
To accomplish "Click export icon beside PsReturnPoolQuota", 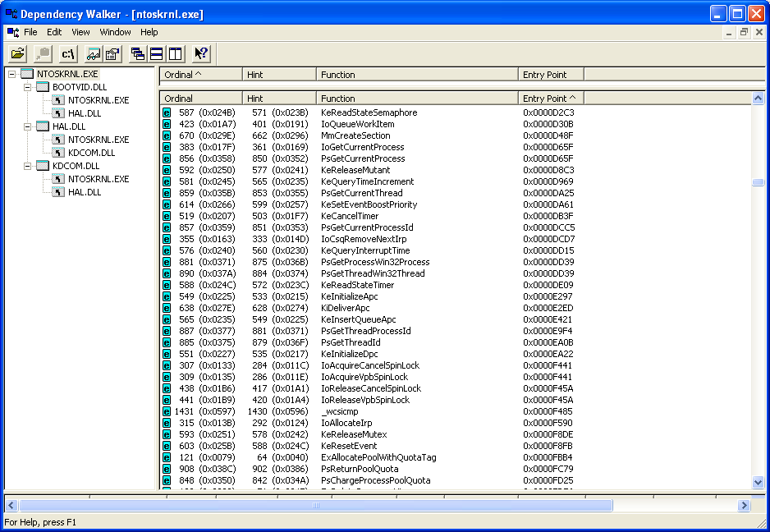I will coord(167,469).
